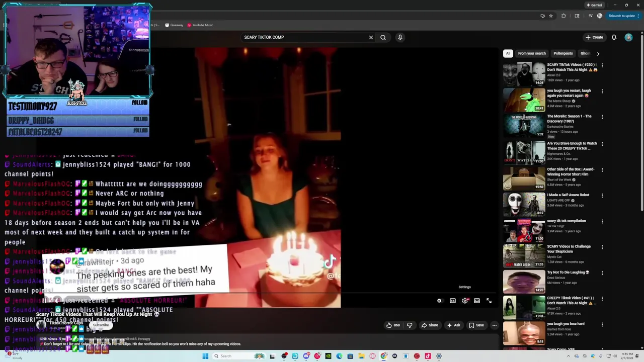Click the Create button
The image size is (644, 362).
coord(594,37)
